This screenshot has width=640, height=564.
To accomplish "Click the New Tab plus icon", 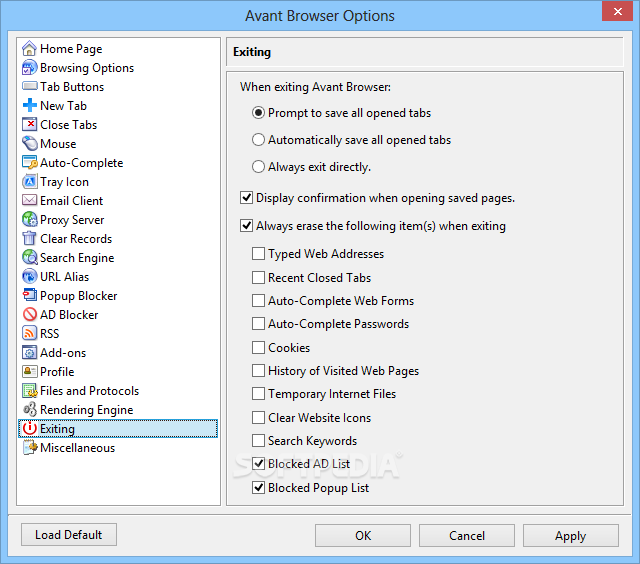I will click(29, 106).
